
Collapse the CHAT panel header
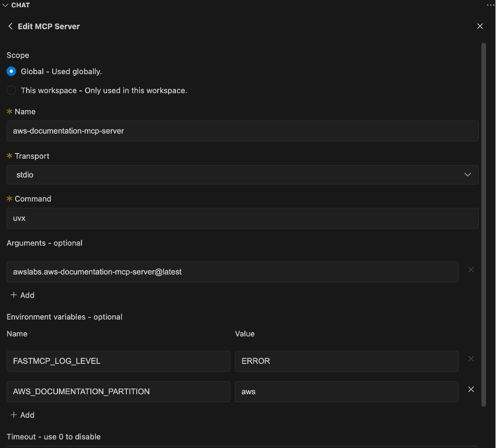pyautogui.click(x=6, y=5)
